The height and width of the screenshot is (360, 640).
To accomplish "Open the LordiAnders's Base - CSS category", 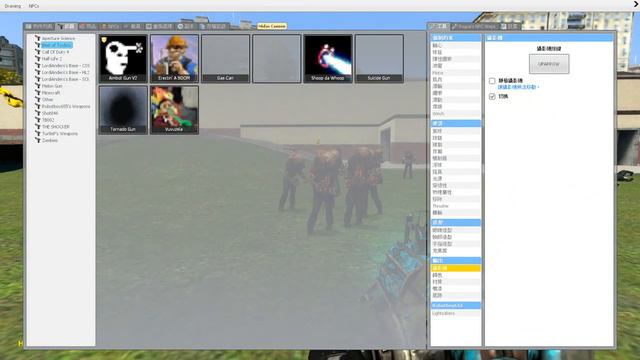I will point(65,65).
